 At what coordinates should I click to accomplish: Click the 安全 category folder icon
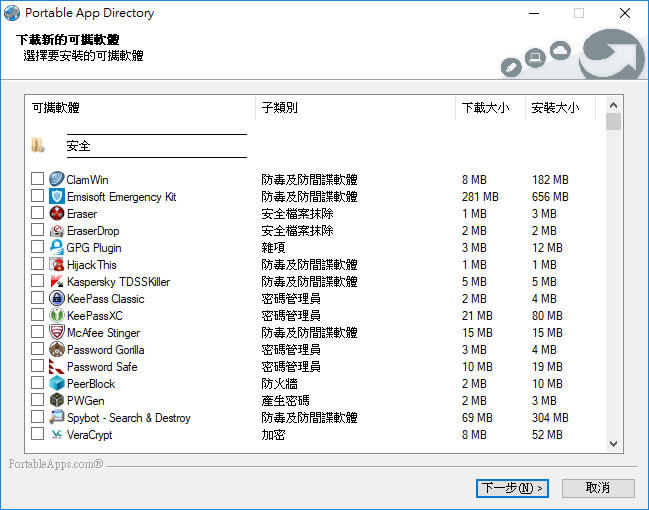tap(38, 145)
